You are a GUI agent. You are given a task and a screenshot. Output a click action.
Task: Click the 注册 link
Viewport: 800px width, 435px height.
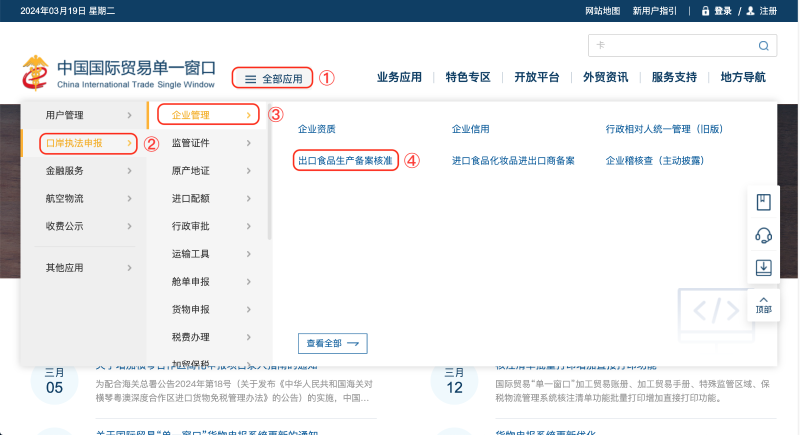(x=768, y=11)
